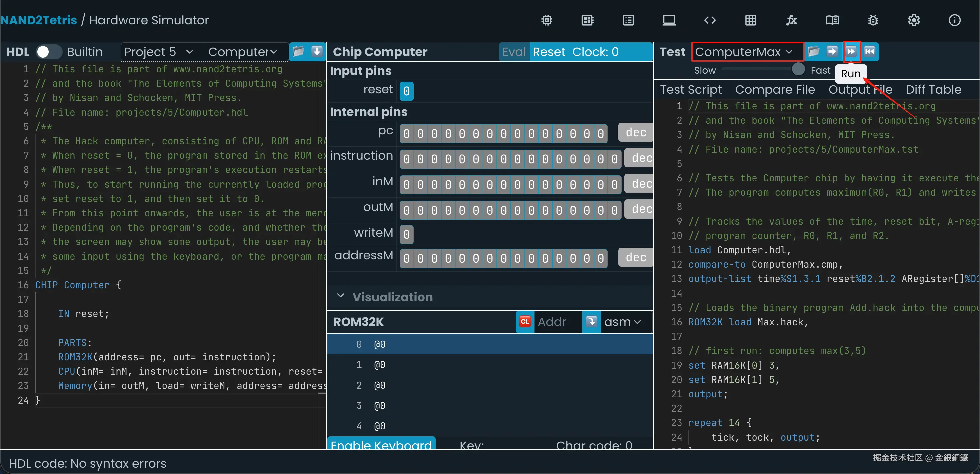Toggle the HDL Builtin switch
Image resolution: width=980 pixels, height=474 pixels.
pyautogui.click(x=49, y=52)
